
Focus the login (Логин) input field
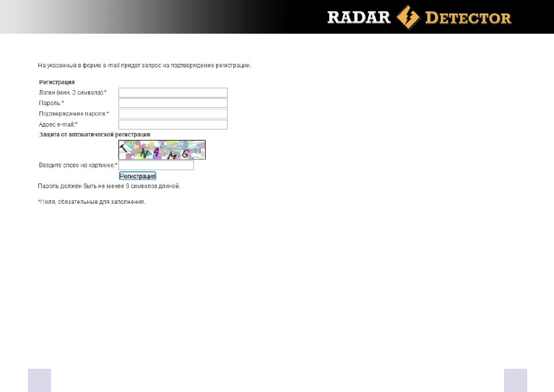click(173, 92)
